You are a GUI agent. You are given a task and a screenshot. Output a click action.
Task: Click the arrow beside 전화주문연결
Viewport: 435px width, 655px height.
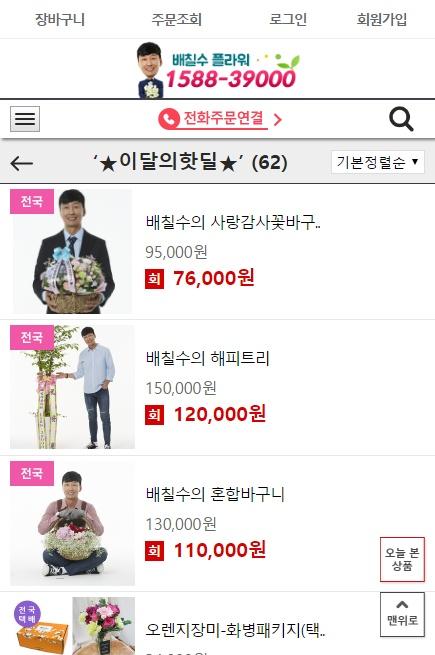[x=277, y=120]
